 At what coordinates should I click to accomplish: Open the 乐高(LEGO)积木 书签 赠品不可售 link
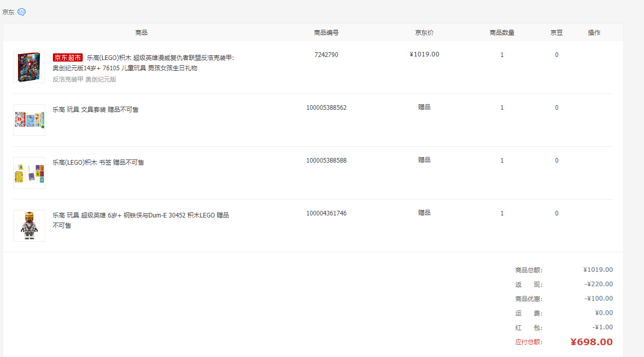click(98, 163)
